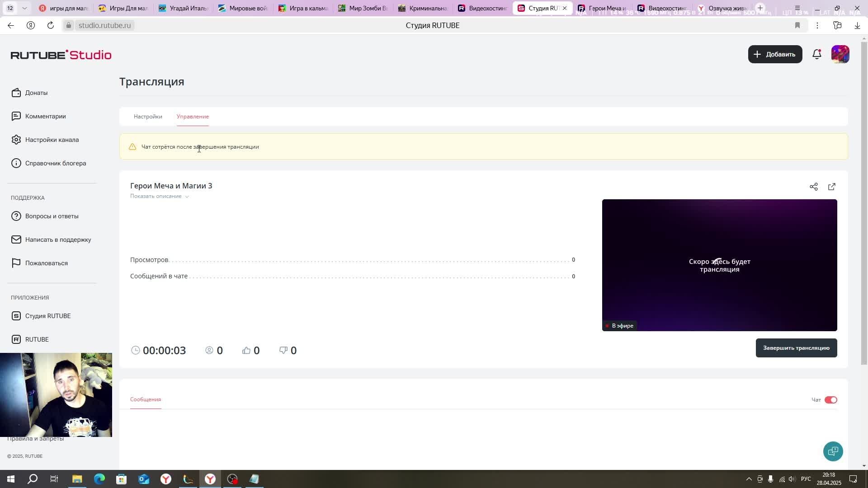Go to Настройки канала in sidebar
This screenshot has height=488, width=868.
point(52,140)
